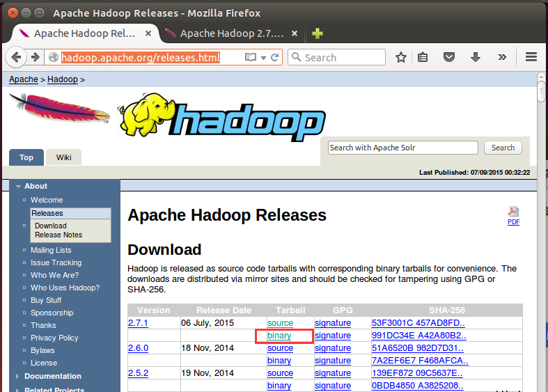Image resolution: width=548 pixels, height=392 pixels.
Task: Jump to Download subsection in sidebar
Action: [51, 226]
